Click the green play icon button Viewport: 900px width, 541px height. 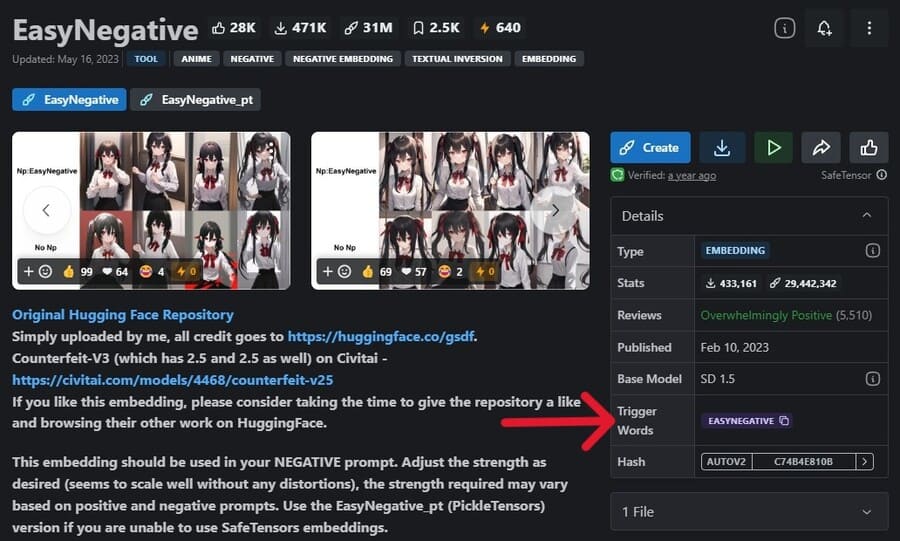(x=772, y=147)
